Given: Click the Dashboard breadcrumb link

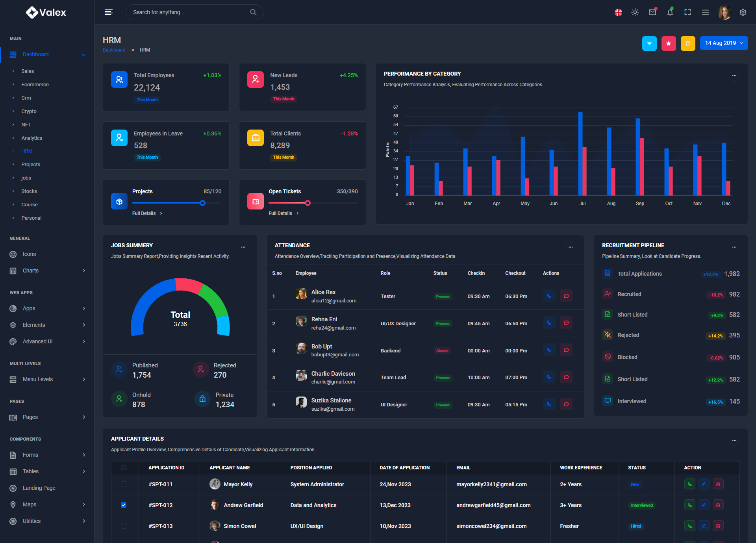Looking at the screenshot, I should [114, 50].
